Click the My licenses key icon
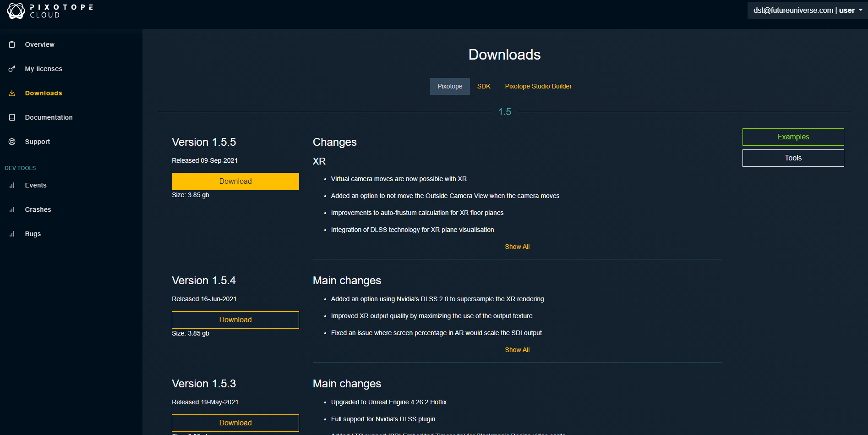The image size is (868, 435). tap(12, 69)
